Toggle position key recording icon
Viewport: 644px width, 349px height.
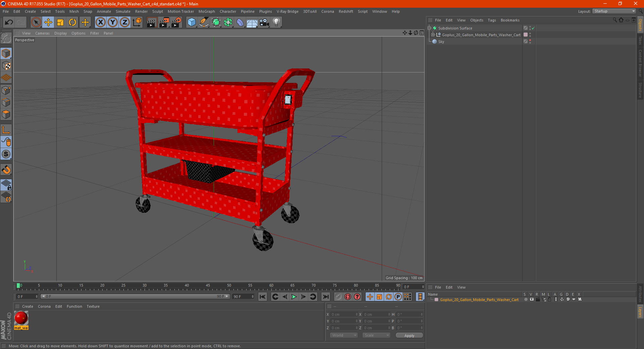pyautogui.click(x=370, y=297)
